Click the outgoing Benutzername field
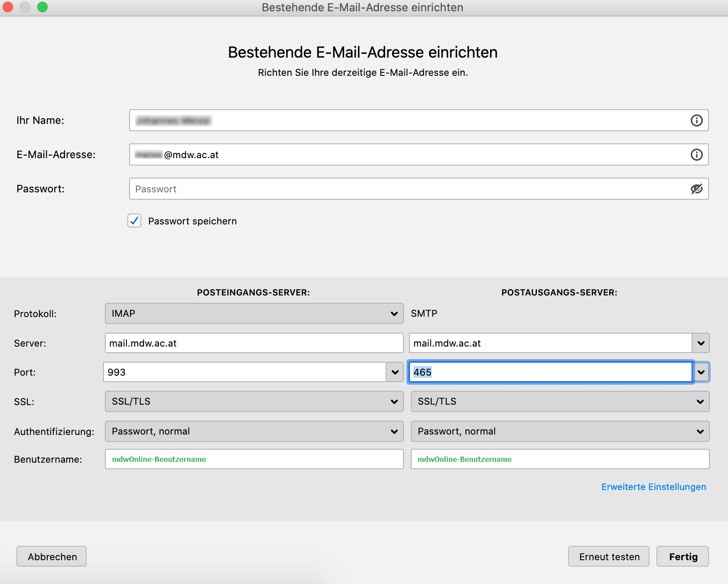Image resolution: width=728 pixels, height=584 pixels. click(559, 459)
